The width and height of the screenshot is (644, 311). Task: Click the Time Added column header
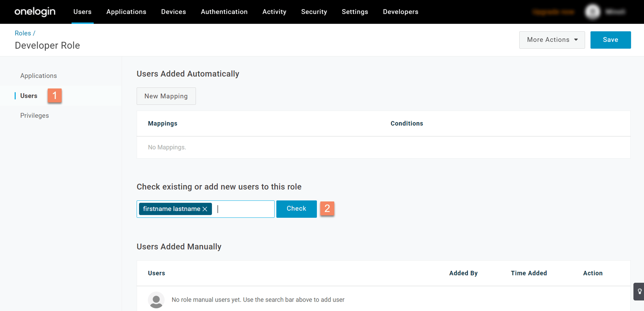point(529,273)
